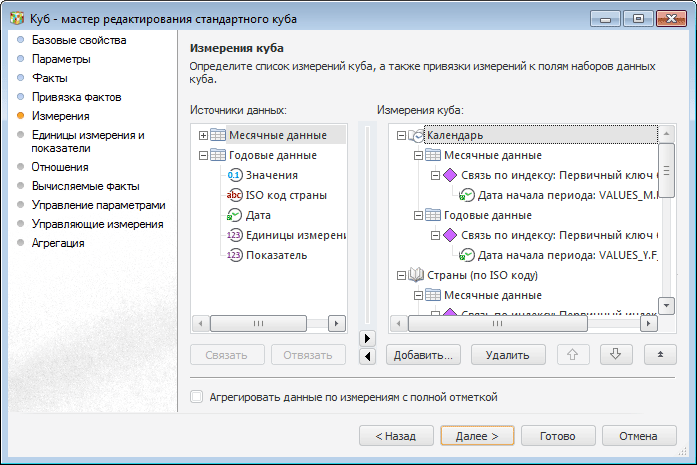Expand Месячные данные in data sources
This screenshot has width=697, height=465.
[x=203, y=135]
